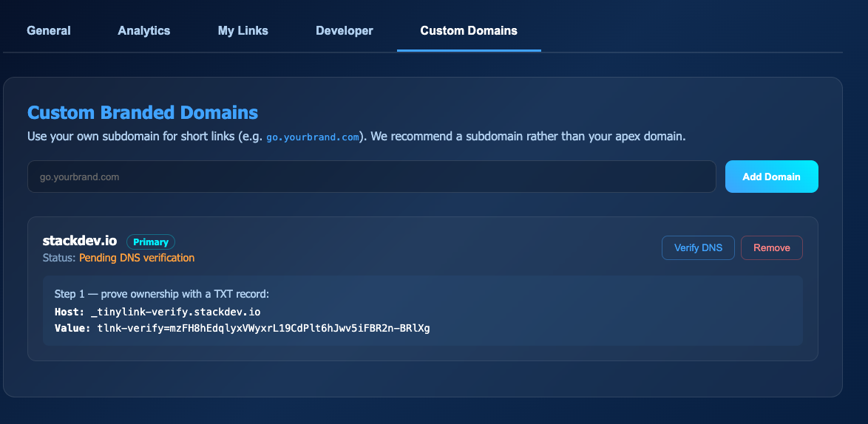Click the bold Host: label
The image size is (868, 424).
(69, 312)
